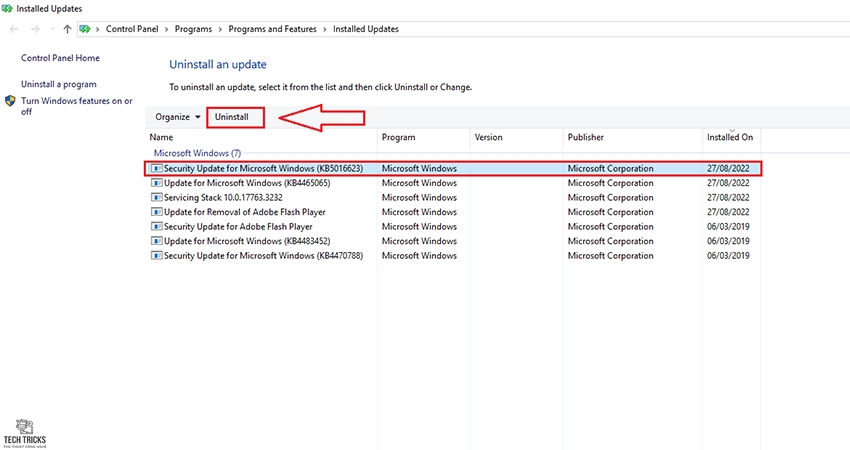The image size is (850, 450).
Task: Click Microsoft Corporation in KB4465065 row
Action: (x=610, y=183)
